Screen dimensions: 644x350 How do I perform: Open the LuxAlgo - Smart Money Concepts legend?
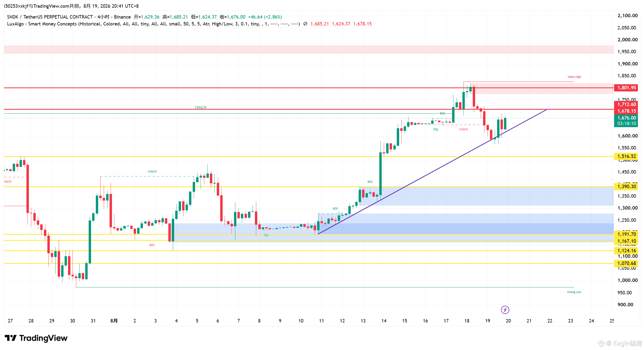(x=153, y=24)
